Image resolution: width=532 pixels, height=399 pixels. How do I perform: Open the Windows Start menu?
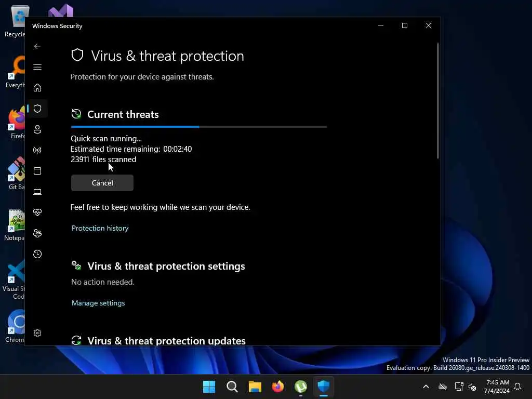(x=209, y=387)
